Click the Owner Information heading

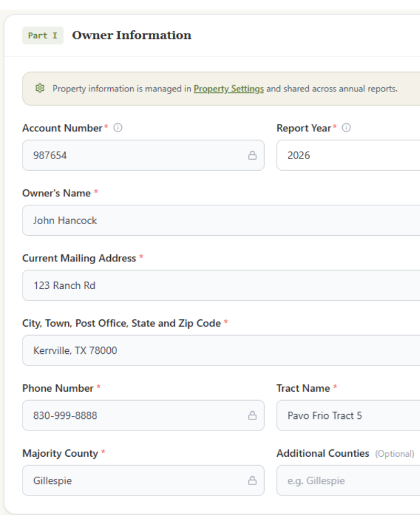click(x=132, y=35)
